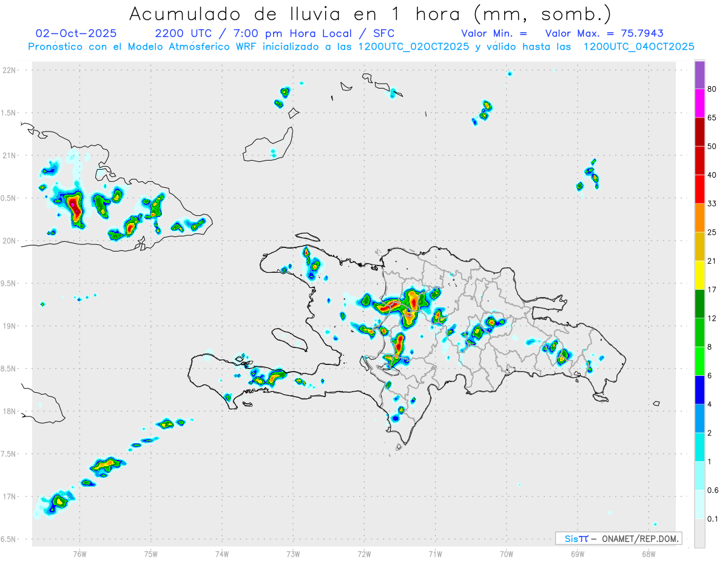728x562 pixels.
Task: Select the date label "02-Oct-2025"
Action: click(76, 33)
